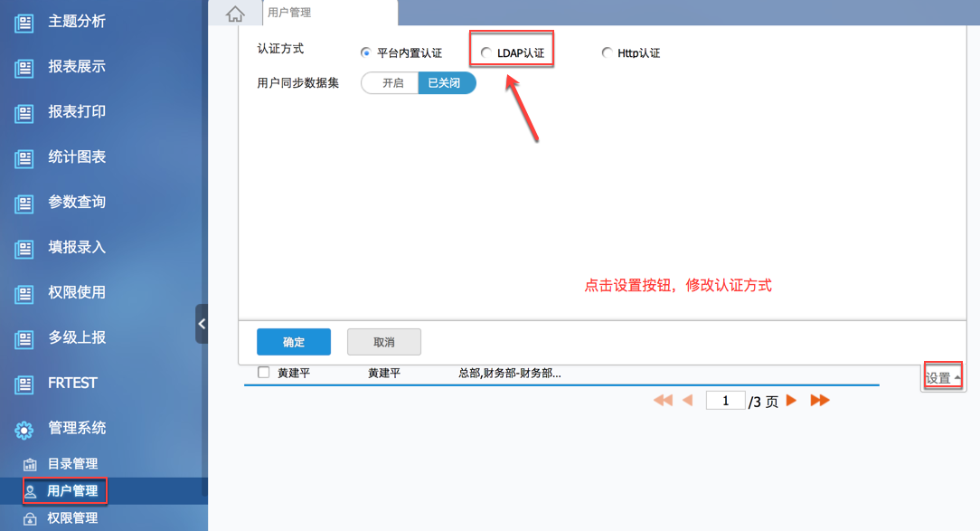Image resolution: width=980 pixels, height=531 pixels.
Task: Open 权限使用 menu item
Action: click(76, 292)
